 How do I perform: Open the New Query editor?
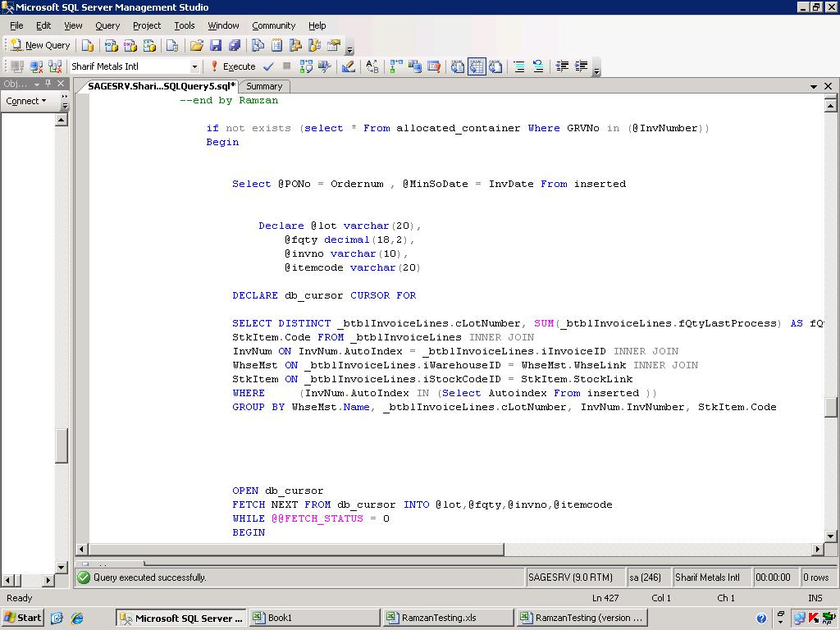[39, 45]
